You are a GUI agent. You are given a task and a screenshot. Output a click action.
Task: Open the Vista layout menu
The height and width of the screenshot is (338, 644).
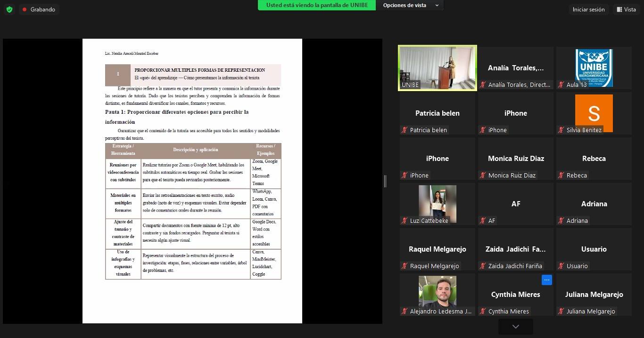tap(626, 9)
